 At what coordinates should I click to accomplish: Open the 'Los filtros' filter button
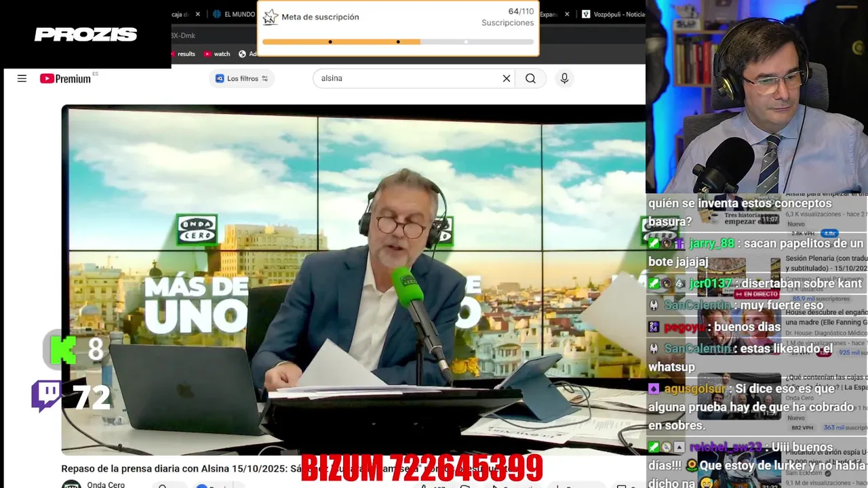tap(241, 79)
